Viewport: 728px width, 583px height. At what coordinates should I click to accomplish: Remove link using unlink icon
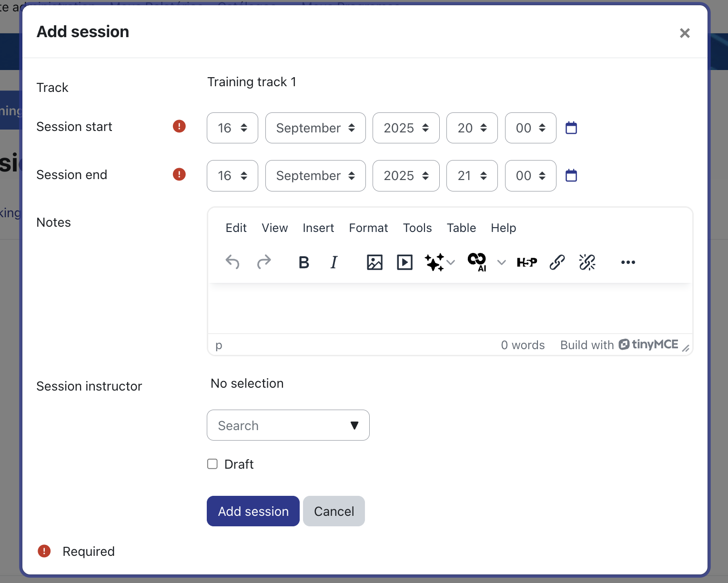coord(587,262)
